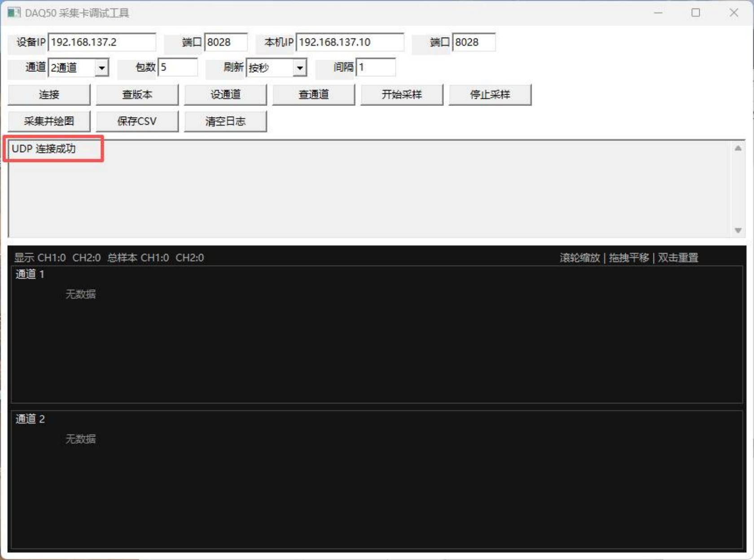The width and height of the screenshot is (754, 560).
Task: Focus the 包数 input field
Action: point(178,68)
